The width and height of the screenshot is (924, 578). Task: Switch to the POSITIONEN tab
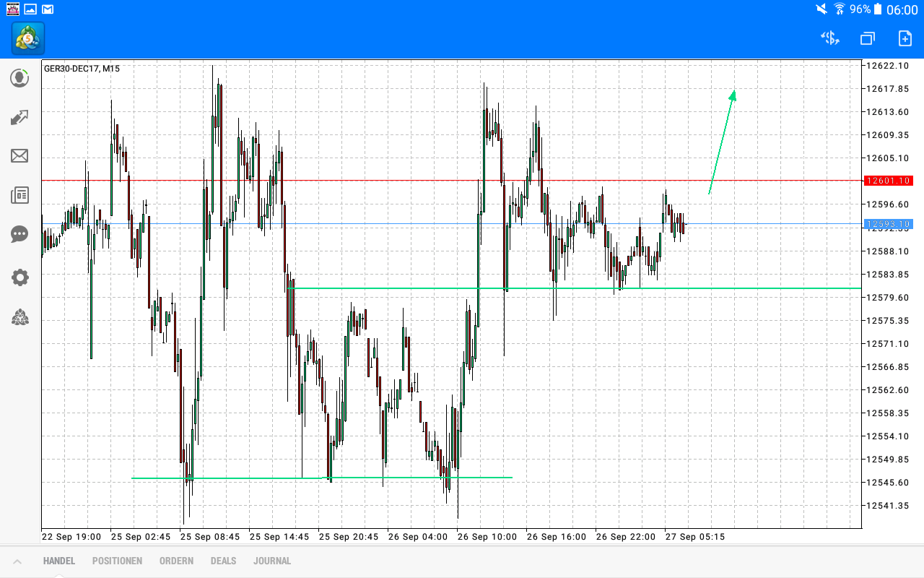117,561
